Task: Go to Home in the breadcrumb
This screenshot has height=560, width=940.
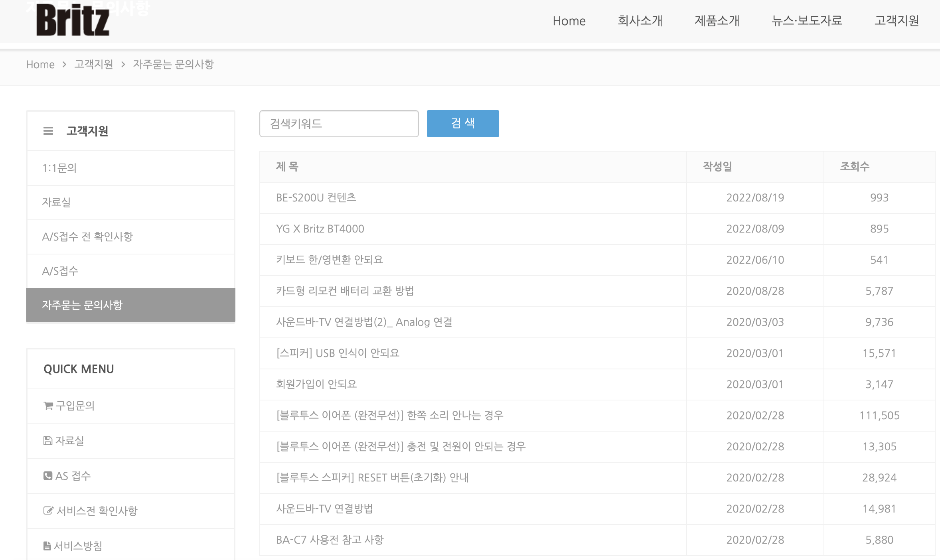Action: pos(40,64)
